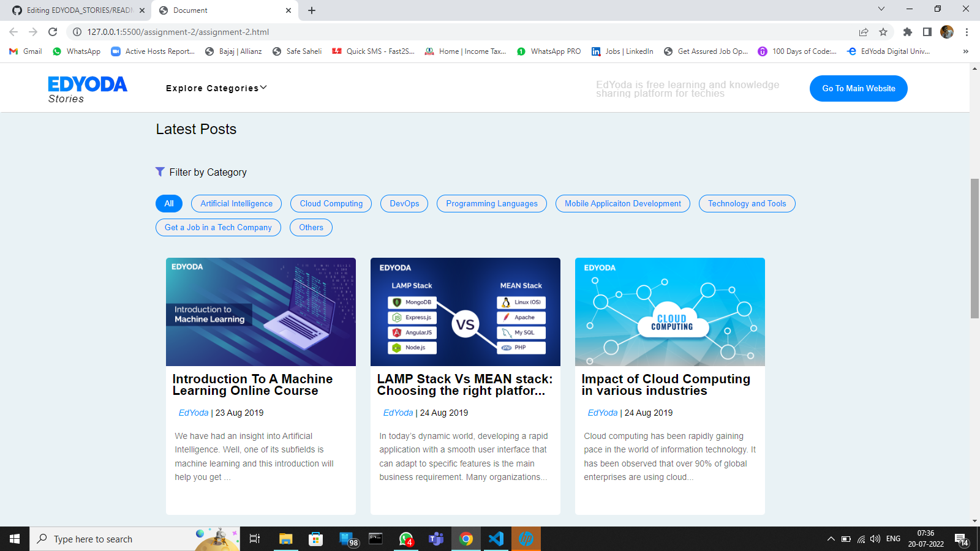Click the browser extensions puzzle icon
The image size is (980, 551).
point(907,32)
